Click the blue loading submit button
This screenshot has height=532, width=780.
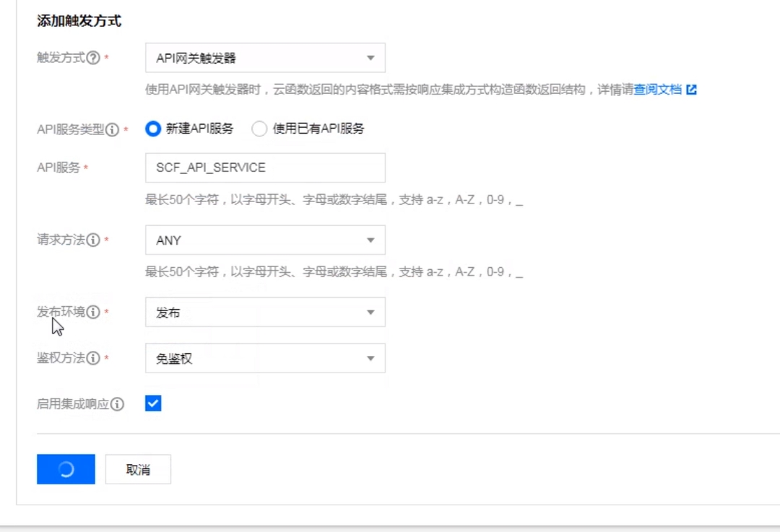[66, 469]
